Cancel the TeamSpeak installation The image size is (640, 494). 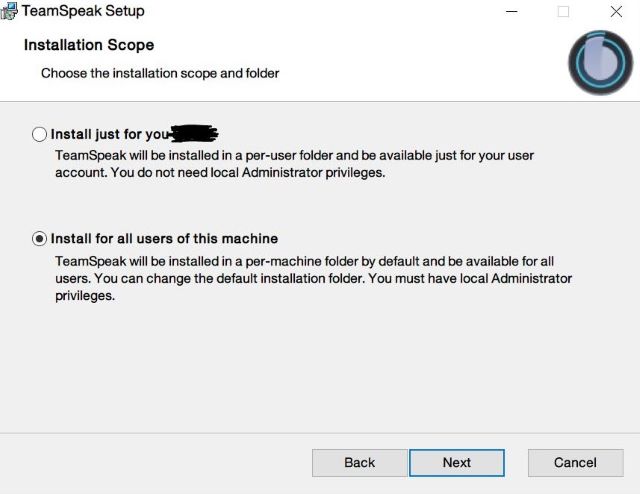pyautogui.click(x=575, y=462)
